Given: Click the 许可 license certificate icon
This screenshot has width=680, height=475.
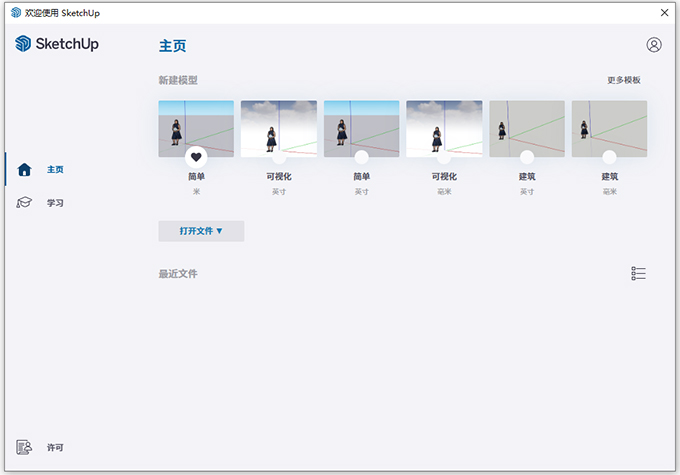Looking at the screenshot, I should point(25,447).
